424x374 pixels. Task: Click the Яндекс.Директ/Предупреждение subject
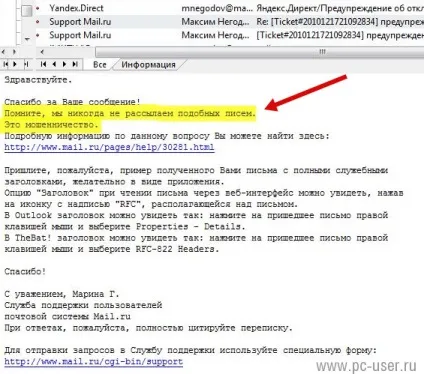tap(340, 8)
